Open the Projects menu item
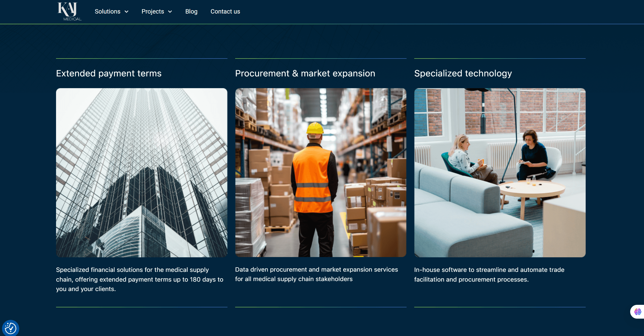The image size is (644, 336). tap(153, 11)
